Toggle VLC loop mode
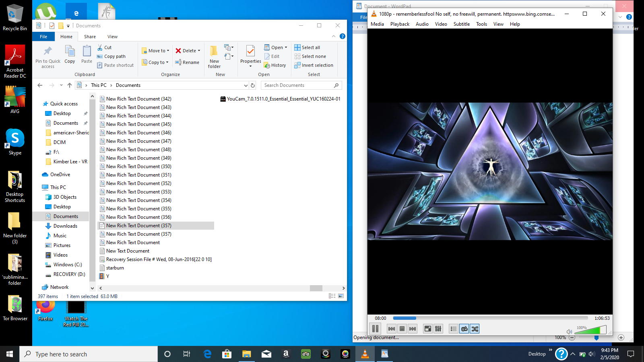The height and width of the screenshot is (362, 644). pos(464,329)
